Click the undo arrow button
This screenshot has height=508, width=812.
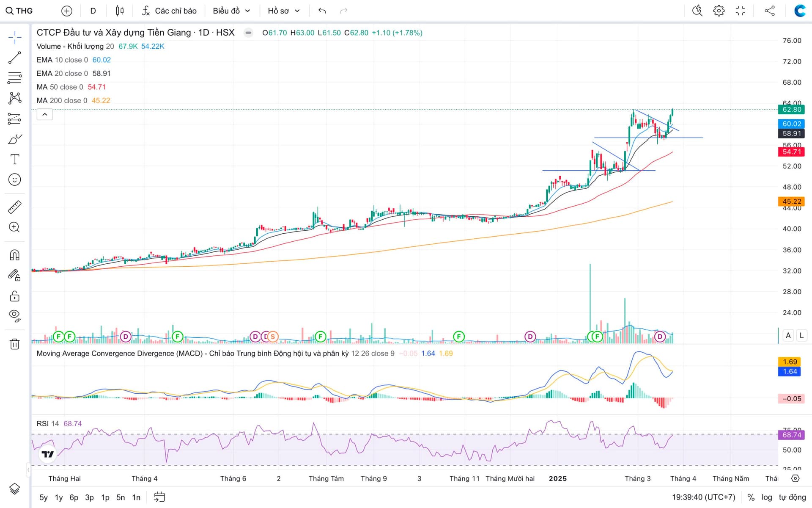pos(322,11)
